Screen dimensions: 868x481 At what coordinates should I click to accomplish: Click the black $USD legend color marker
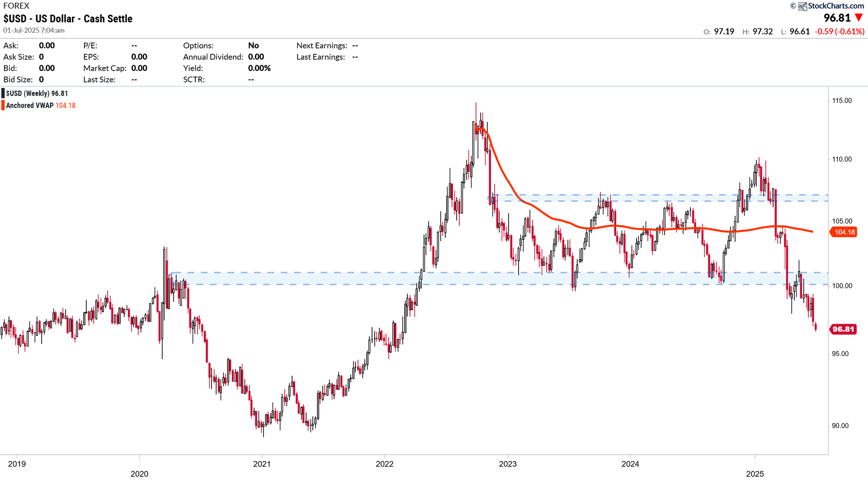tap(3, 93)
